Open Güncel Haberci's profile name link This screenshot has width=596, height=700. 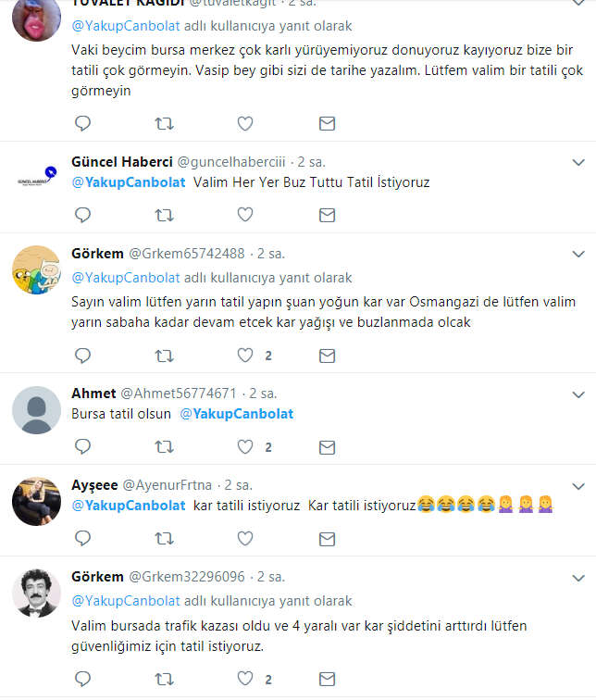click(121, 162)
